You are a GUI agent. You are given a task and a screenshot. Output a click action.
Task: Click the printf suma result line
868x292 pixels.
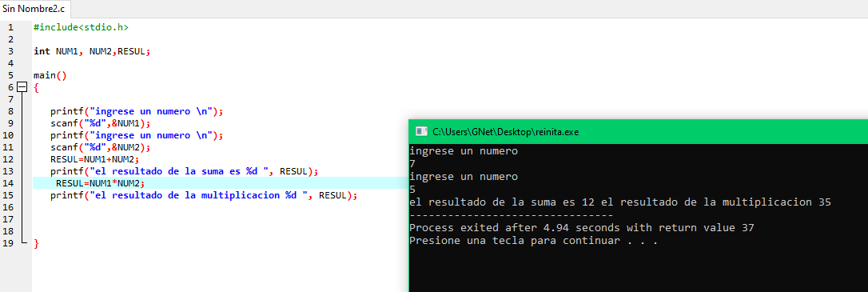[185, 171]
